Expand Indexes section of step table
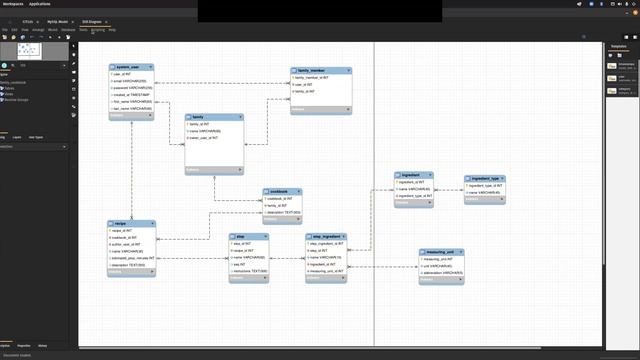Image resolution: width=640 pixels, height=360 pixels. (x=265, y=278)
